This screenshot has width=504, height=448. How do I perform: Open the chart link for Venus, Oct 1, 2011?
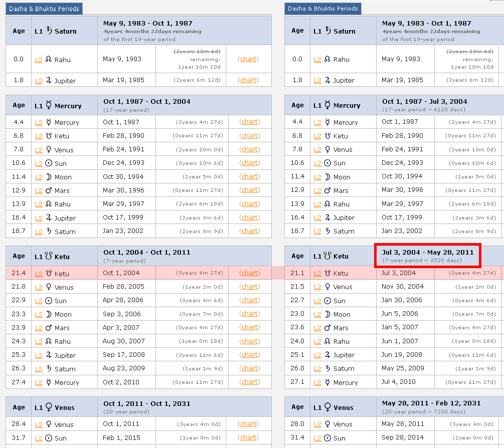coord(248,423)
